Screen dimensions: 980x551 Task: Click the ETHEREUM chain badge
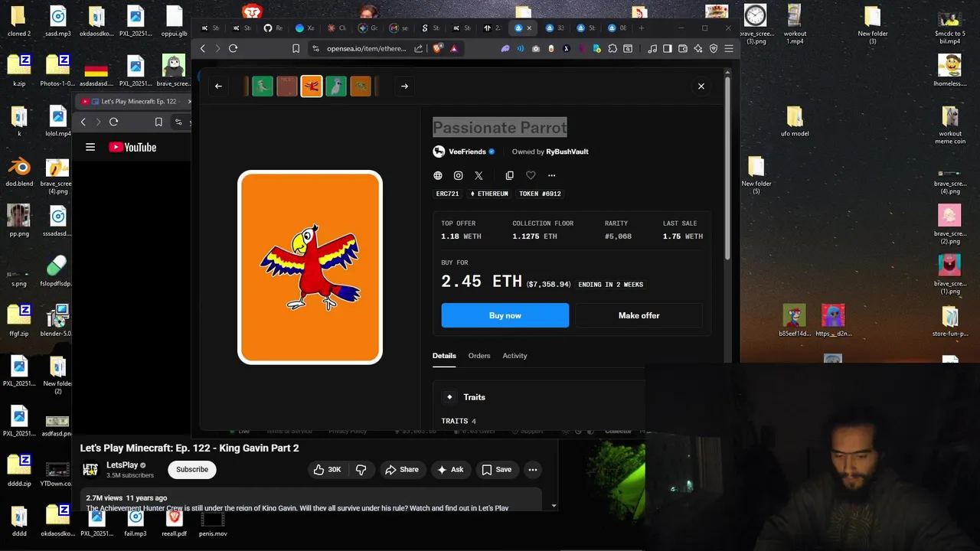pos(489,194)
